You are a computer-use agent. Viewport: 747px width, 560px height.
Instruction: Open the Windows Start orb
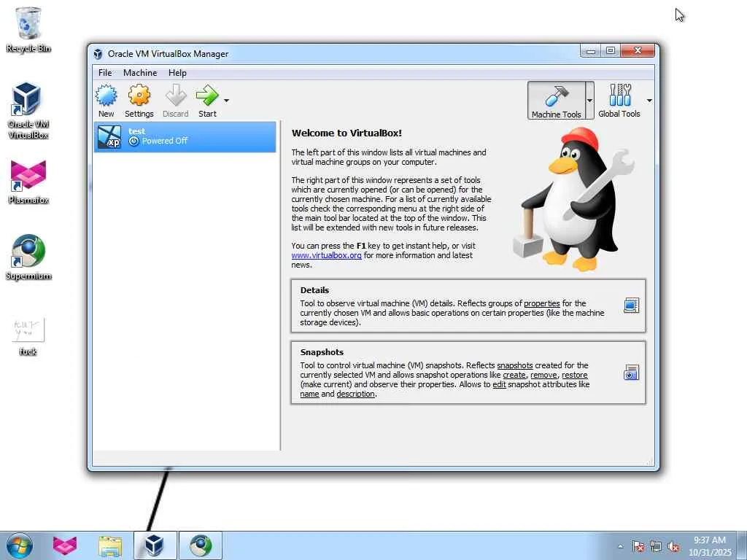coord(20,545)
